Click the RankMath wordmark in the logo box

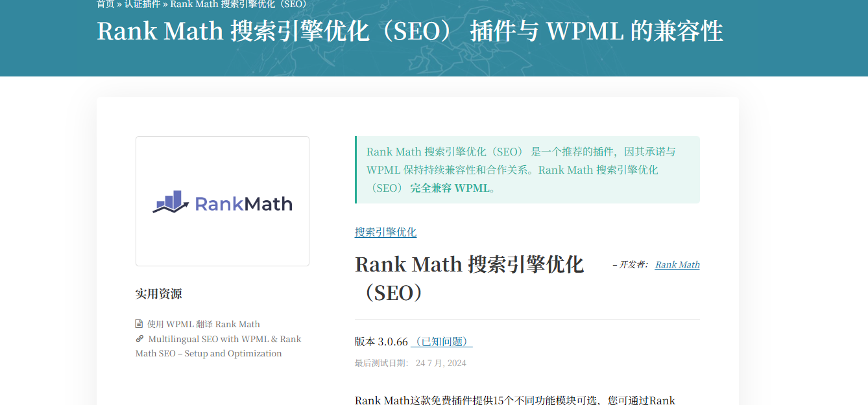(x=243, y=204)
